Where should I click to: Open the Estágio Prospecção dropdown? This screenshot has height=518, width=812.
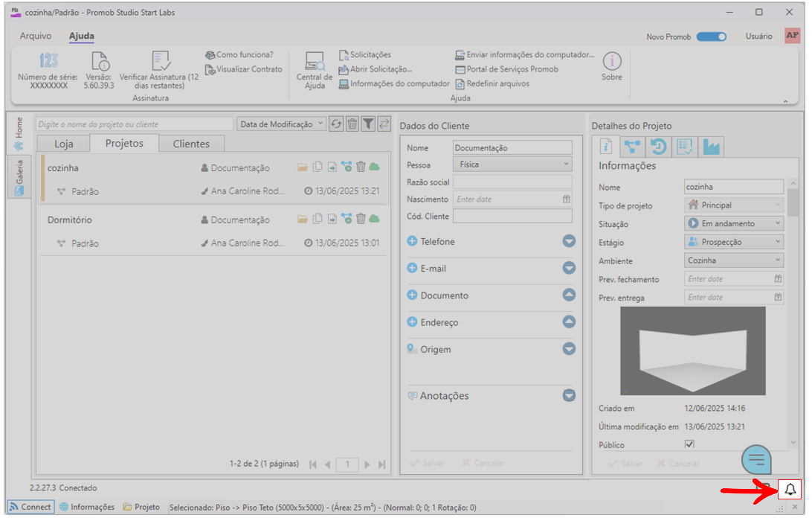(x=733, y=242)
